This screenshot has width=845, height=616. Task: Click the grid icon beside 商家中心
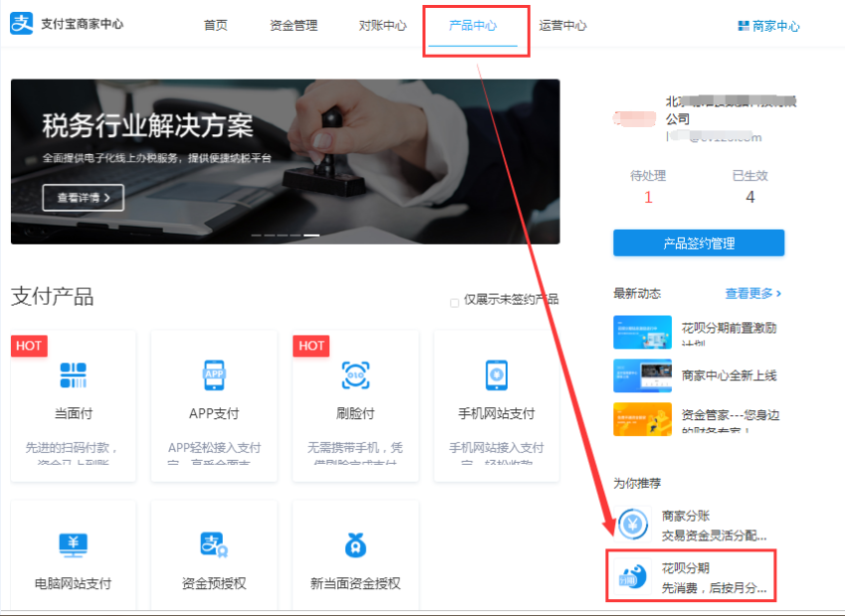coord(744,25)
